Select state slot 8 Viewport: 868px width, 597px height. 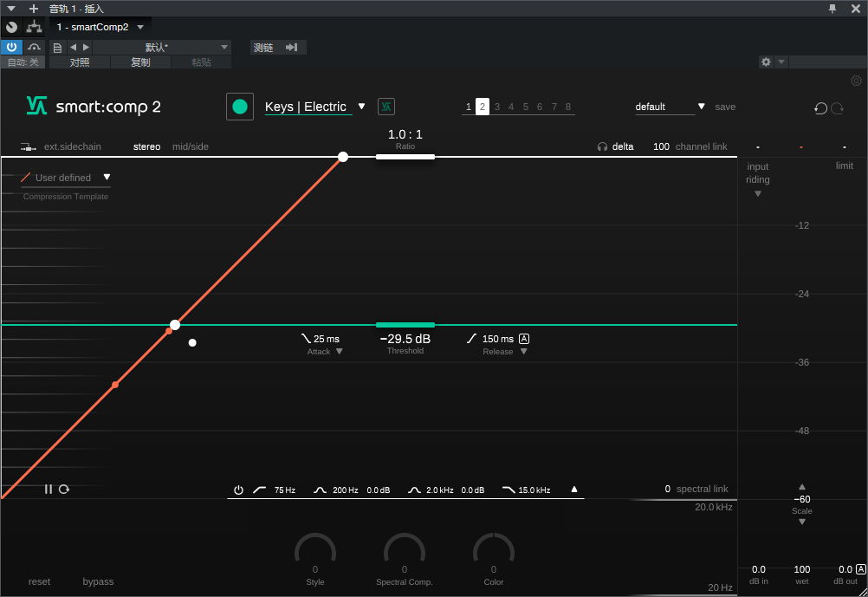[568, 107]
